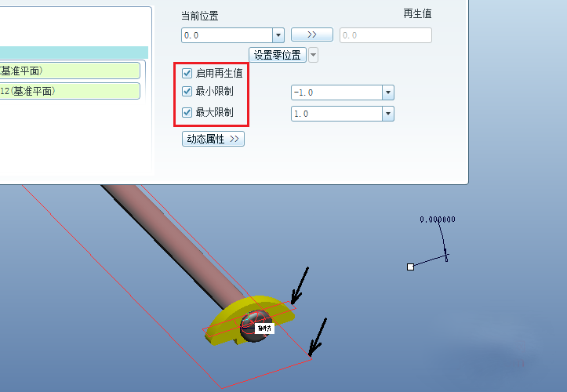This screenshot has height=392, width=567.
Task: Select the 12(基准平面) reference entry
Action: point(70,91)
